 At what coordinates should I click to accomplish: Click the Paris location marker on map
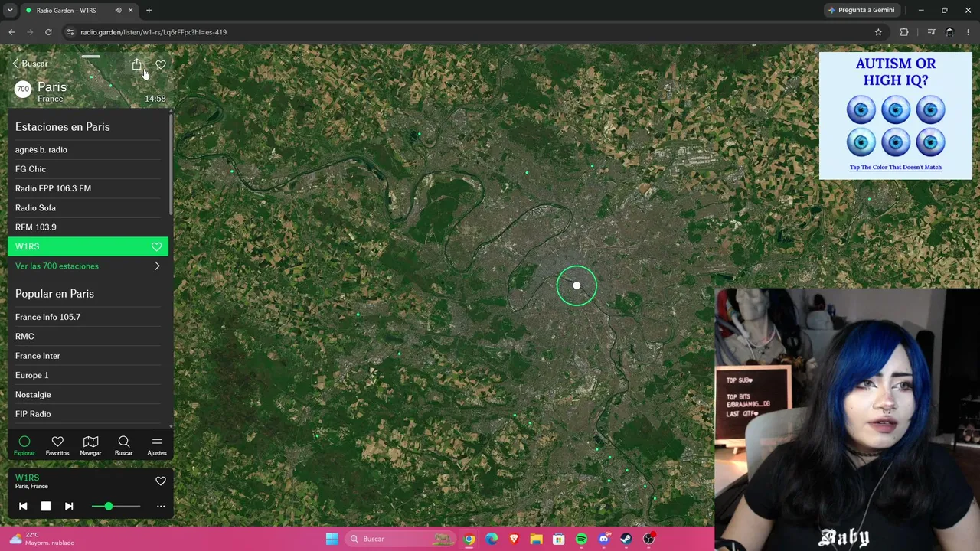pyautogui.click(x=577, y=286)
